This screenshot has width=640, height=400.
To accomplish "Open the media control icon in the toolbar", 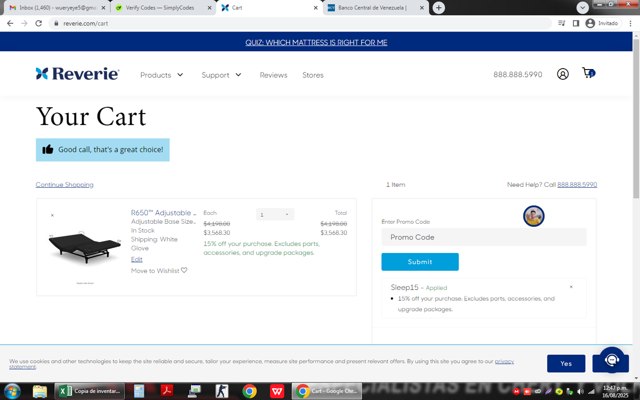I will pos(562,23).
